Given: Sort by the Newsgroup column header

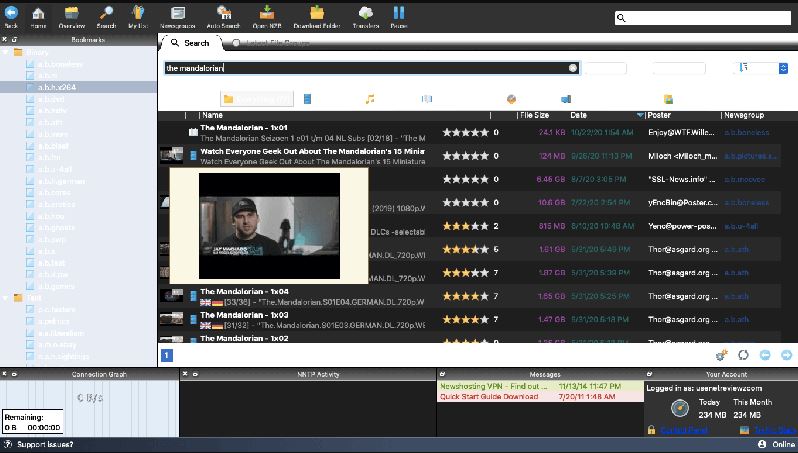Looking at the screenshot, I should [x=744, y=116].
